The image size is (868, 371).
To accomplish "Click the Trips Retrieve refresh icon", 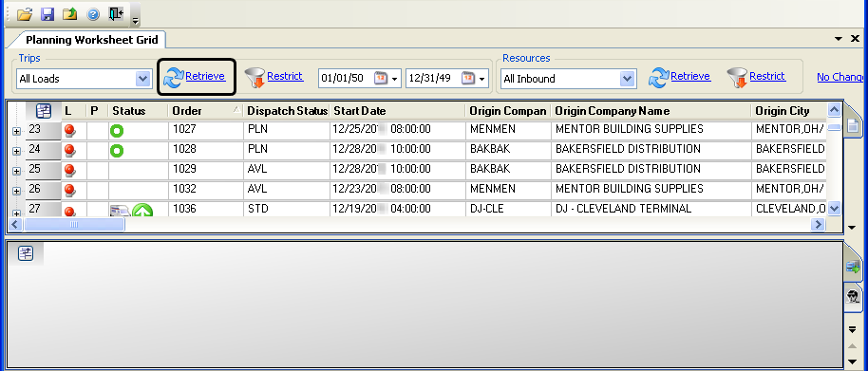I will (x=173, y=79).
